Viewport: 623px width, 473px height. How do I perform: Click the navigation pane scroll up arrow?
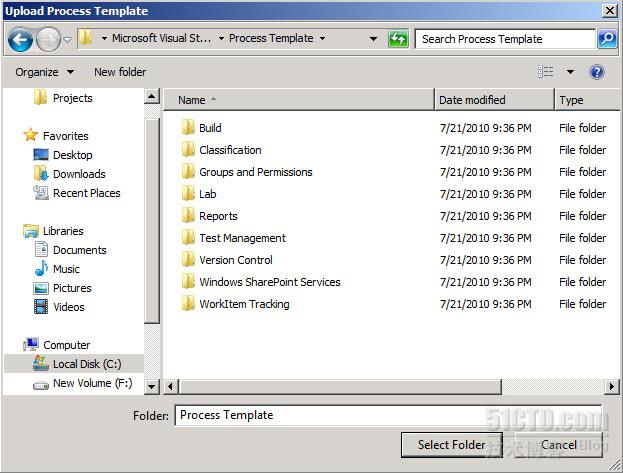[x=152, y=97]
